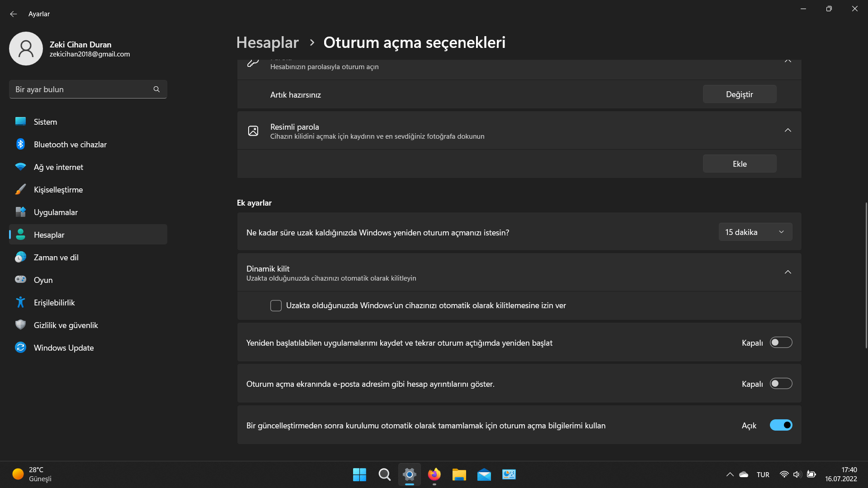Click the Bluetooth icon in sidebar
Image resolution: width=868 pixels, height=488 pixels.
20,144
